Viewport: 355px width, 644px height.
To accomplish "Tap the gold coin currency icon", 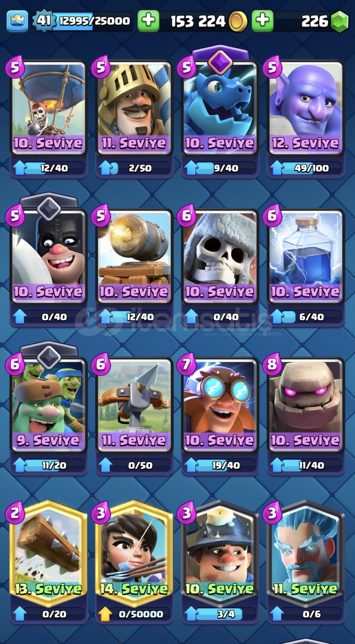I will pyautogui.click(x=238, y=21).
